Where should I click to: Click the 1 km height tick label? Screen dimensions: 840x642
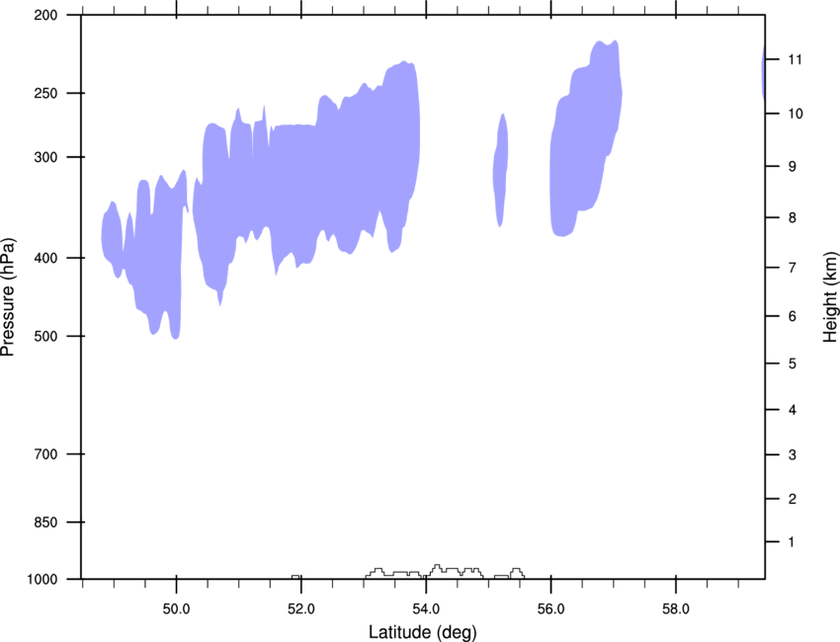click(792, 542)
